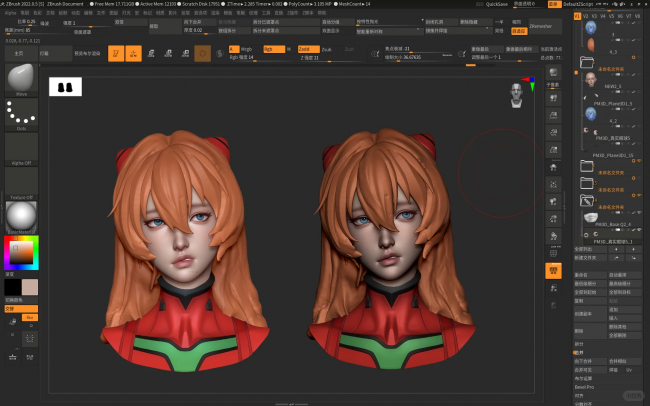This screenshot has height=406, width=650.
Task: Switch to the V2 subtool tab
Action: (x=586, y=16)
